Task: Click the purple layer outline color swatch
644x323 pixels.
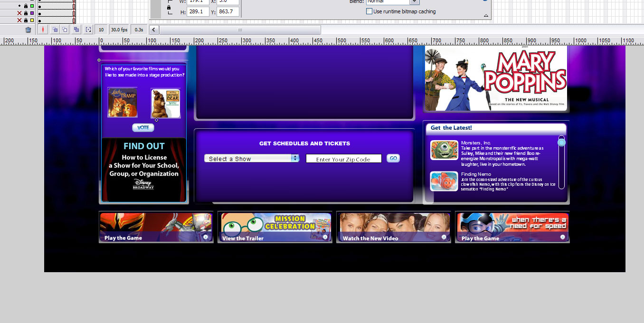Action: 32,13
